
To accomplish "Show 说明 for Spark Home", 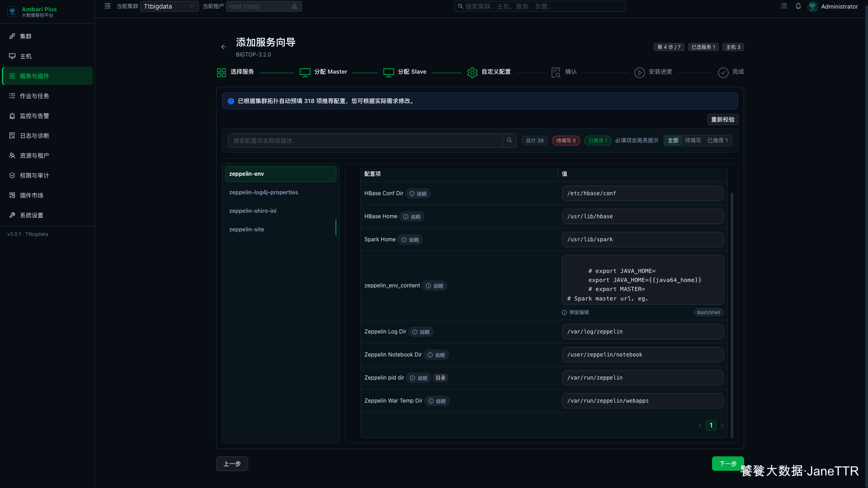I will [410, 240].
